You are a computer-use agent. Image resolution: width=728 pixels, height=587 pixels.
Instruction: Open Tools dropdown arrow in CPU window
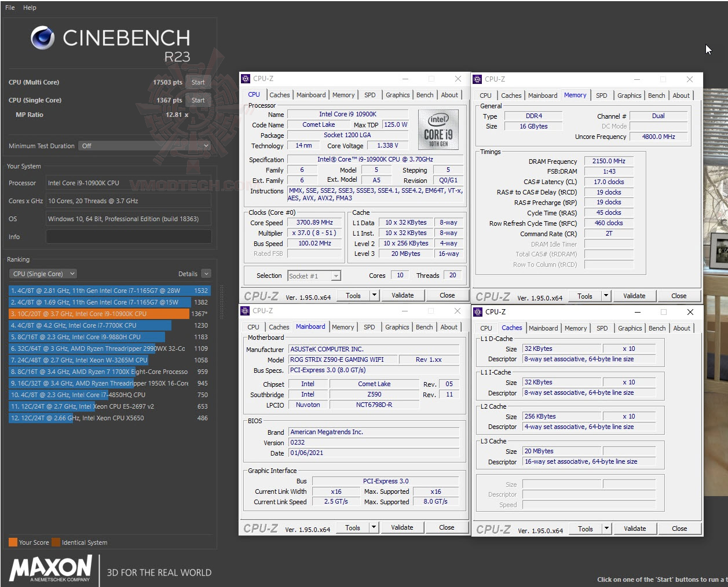374,295
